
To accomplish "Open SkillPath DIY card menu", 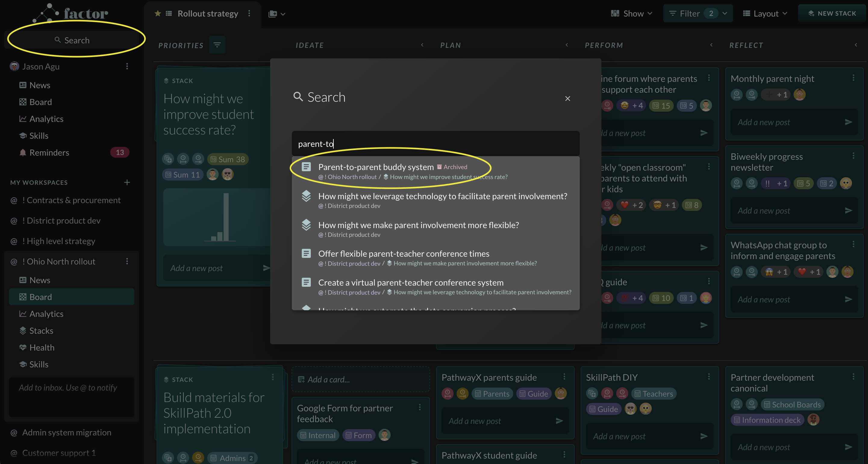I will coord(709,377).
